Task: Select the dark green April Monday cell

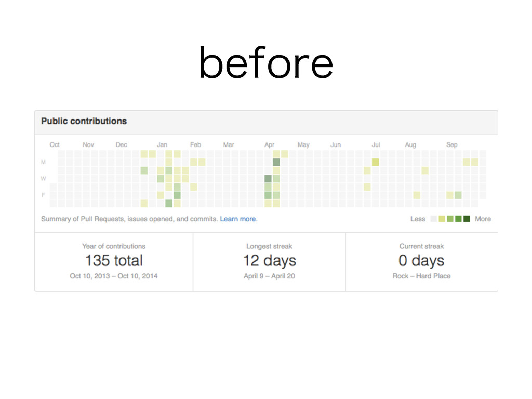Action: click(x=276, y=162)
